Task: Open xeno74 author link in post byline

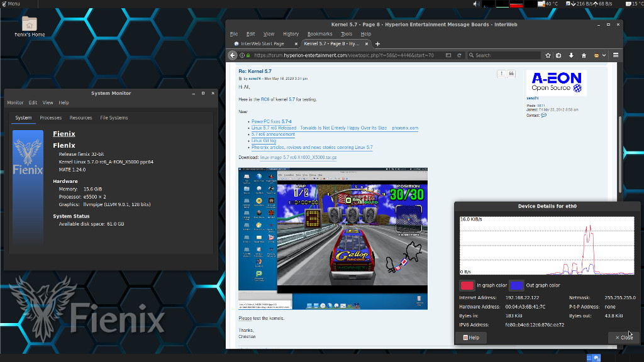Action: point(255,79)
